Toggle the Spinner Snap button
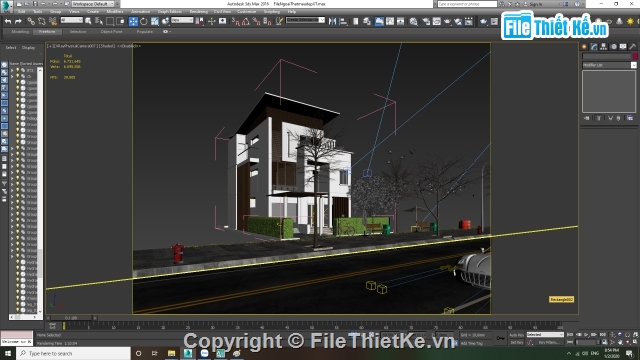Viewport: 640px width, 360px height. (x=267, y=21)
